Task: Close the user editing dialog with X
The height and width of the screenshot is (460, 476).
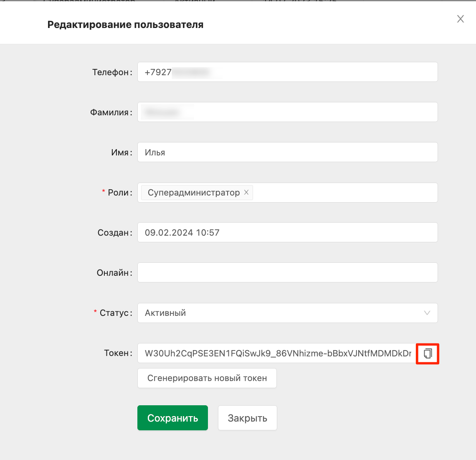Action: coord(460,19)
